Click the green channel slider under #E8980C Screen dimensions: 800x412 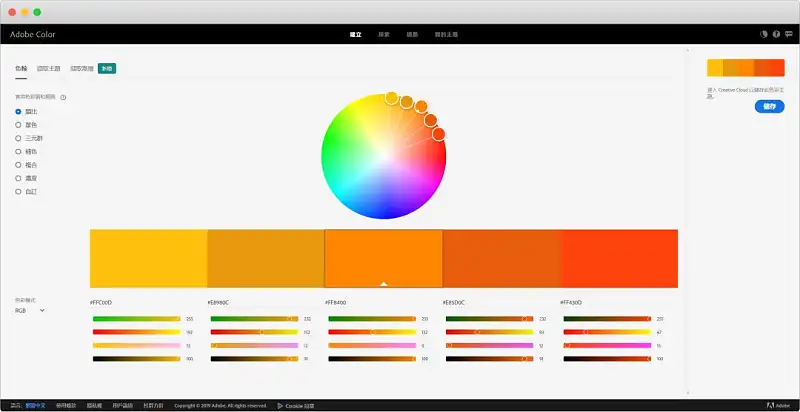254,332
